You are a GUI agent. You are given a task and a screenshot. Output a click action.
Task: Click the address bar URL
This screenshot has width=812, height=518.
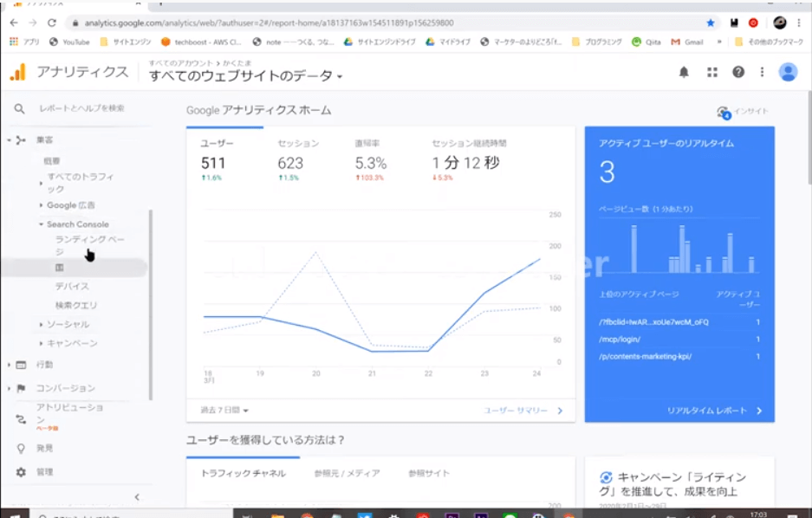coord(269,23)
